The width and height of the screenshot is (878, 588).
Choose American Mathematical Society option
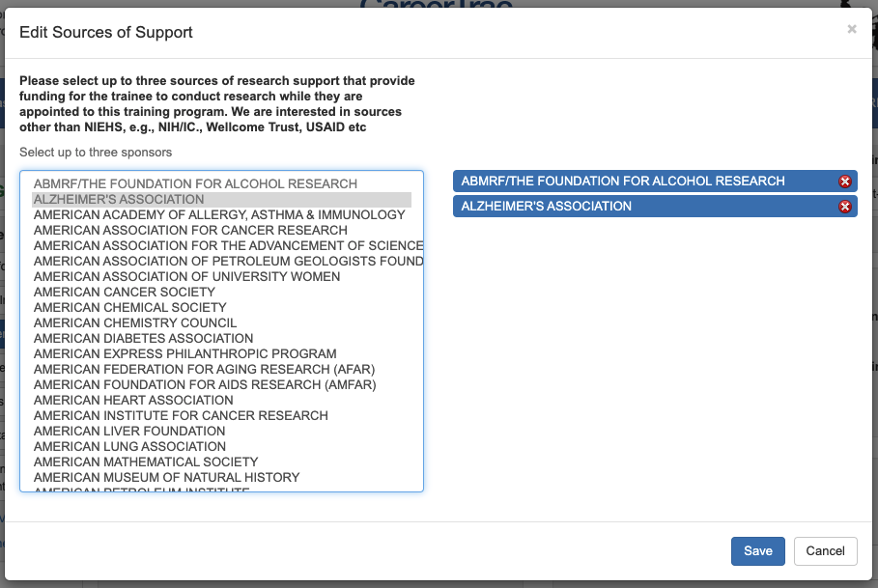pyautogui.click(x=146, y=462)
